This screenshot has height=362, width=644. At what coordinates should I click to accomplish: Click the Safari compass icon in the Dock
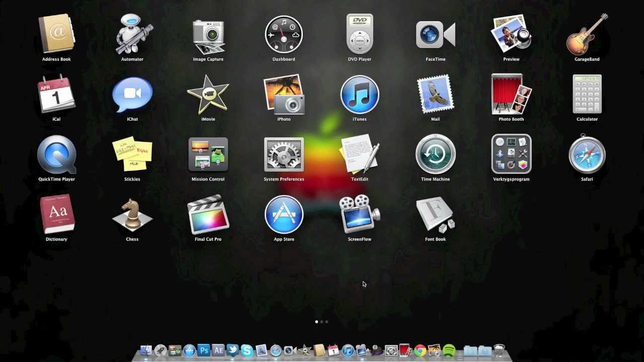coord(276,350)
